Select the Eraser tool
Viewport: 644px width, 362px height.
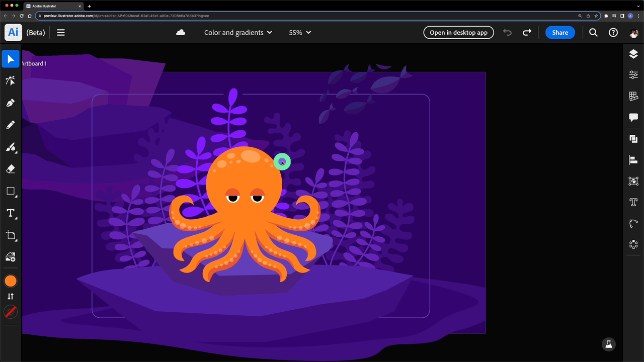[11, 169]
